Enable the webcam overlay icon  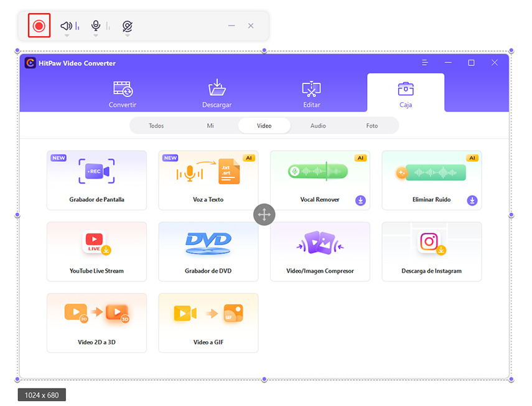127,26
